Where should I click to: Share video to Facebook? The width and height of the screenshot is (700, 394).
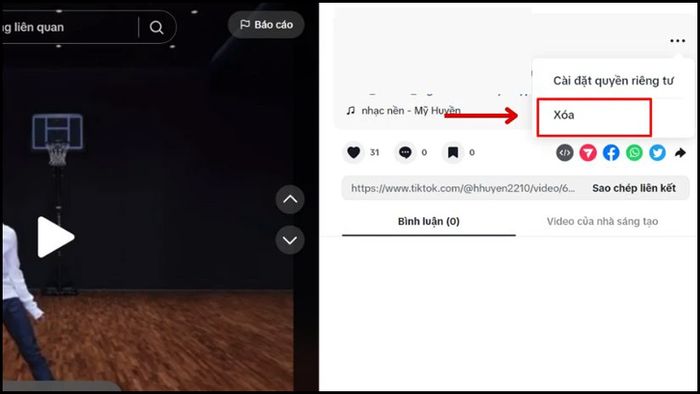click(611, 153)
